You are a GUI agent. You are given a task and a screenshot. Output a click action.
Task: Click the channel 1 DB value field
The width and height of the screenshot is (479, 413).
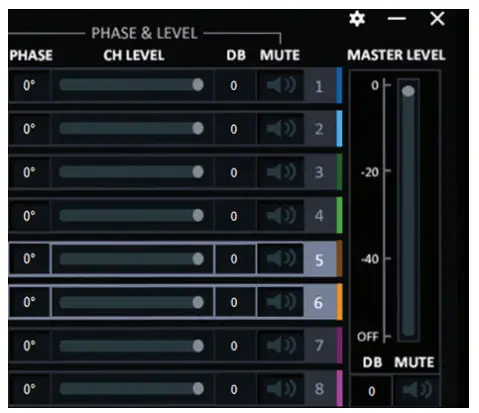click(235, 85)
